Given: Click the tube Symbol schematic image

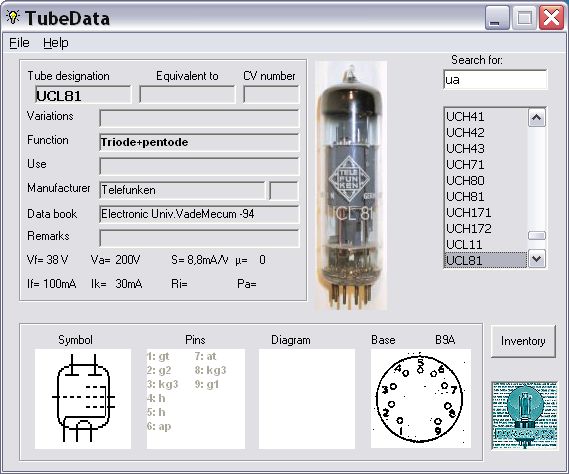Looking at the screenshot, I should (x=83, y=399).
